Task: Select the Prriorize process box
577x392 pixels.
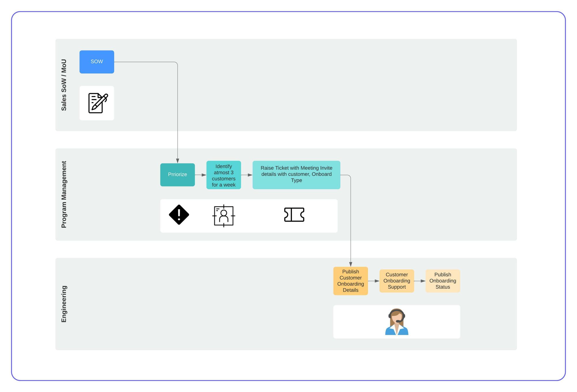Action: pos(177,175)
